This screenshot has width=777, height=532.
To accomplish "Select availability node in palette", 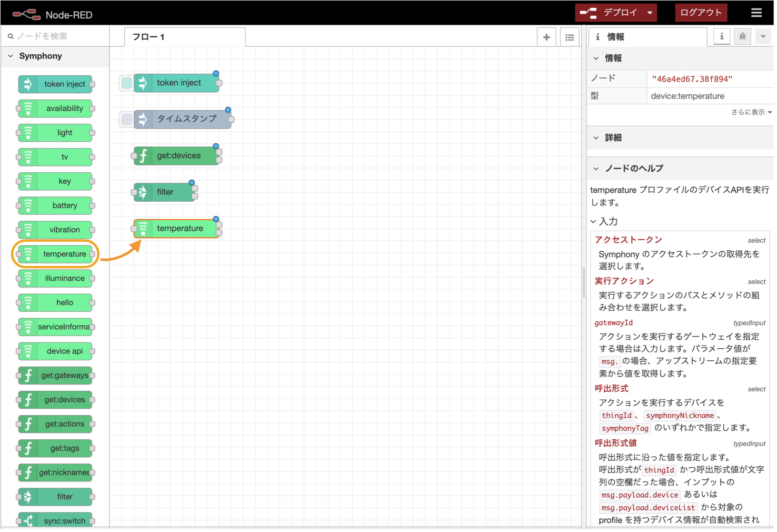I will click(x=55, y=109).
